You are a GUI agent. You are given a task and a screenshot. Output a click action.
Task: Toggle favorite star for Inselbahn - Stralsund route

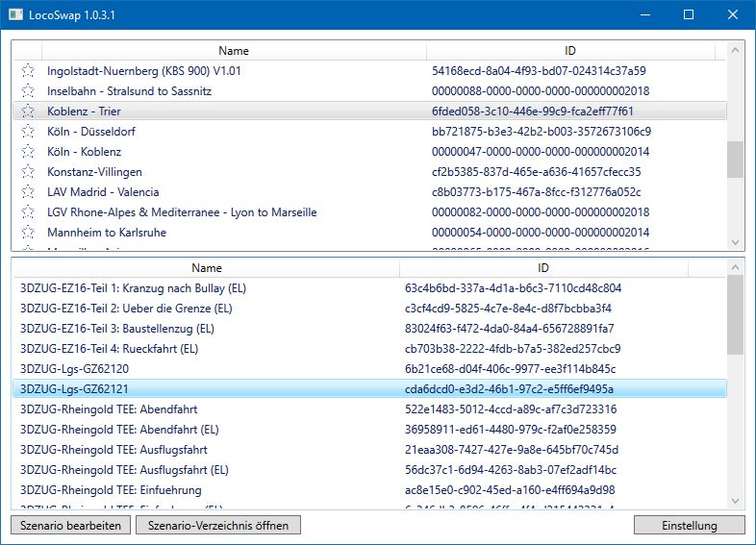(x=28, y=91)
